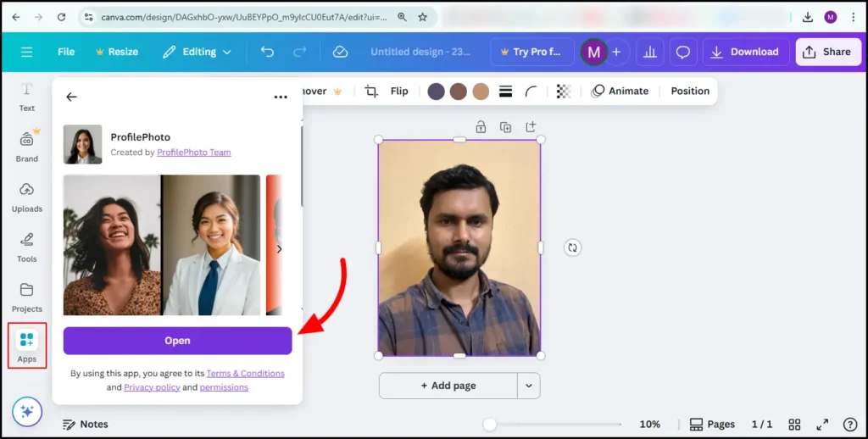Choose the tan color swatch
This screenshot has height=439, width=868.
pyautogui.click(x=481, y=92)
